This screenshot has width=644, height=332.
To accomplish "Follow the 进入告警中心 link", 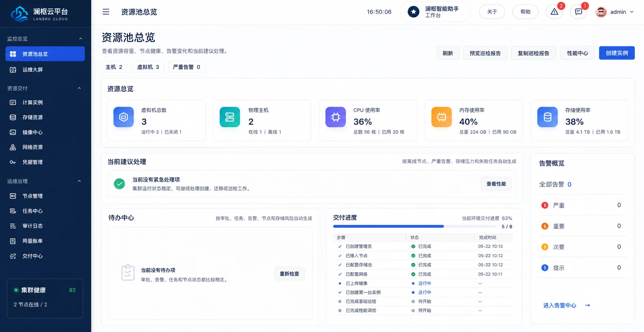I will coord(567,305).
